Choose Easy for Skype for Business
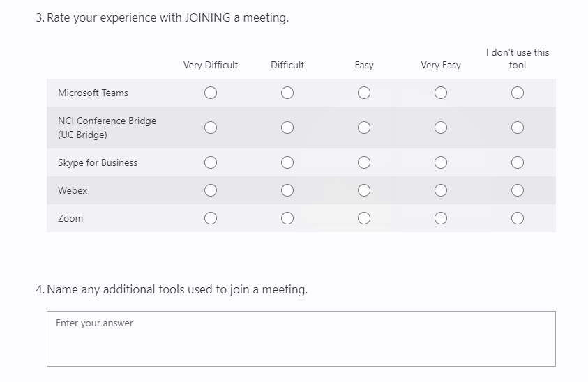This screenshot has height=382, width=588. click(x=364, y=162)
